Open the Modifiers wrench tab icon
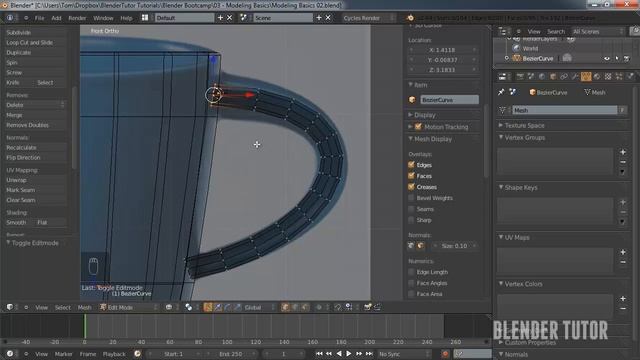The height and width of the screenshot is (360, 640). pyautogui.click(x=575, y=76)
